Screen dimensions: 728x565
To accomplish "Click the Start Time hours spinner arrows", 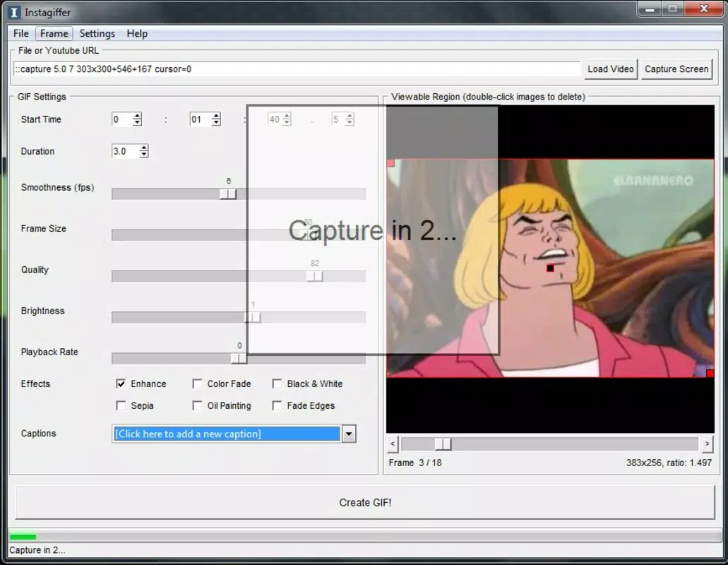I will pos(137,119).
